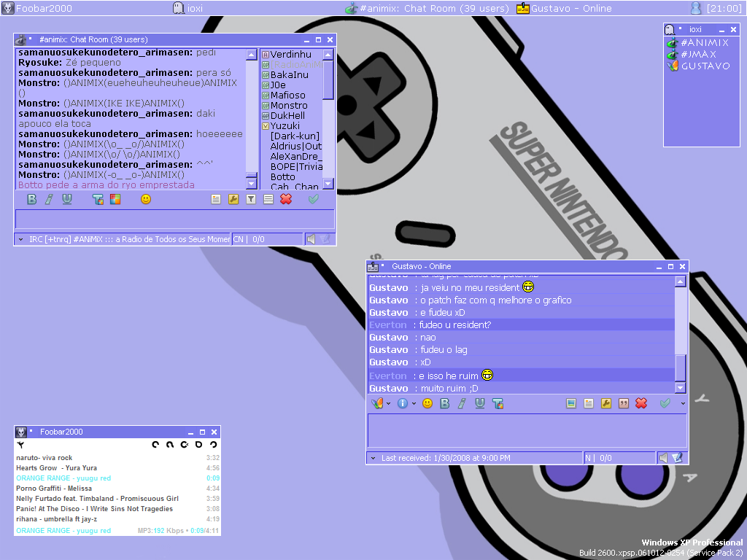
Task: Open the MSN butterfly dropdown in Gustavo chat
Action: pos(389,403)
